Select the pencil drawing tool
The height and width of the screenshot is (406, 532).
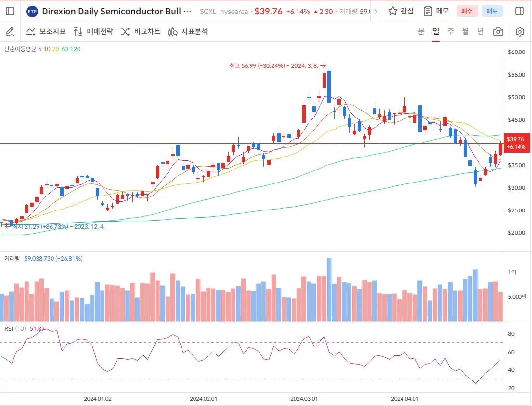click(10, 32)
